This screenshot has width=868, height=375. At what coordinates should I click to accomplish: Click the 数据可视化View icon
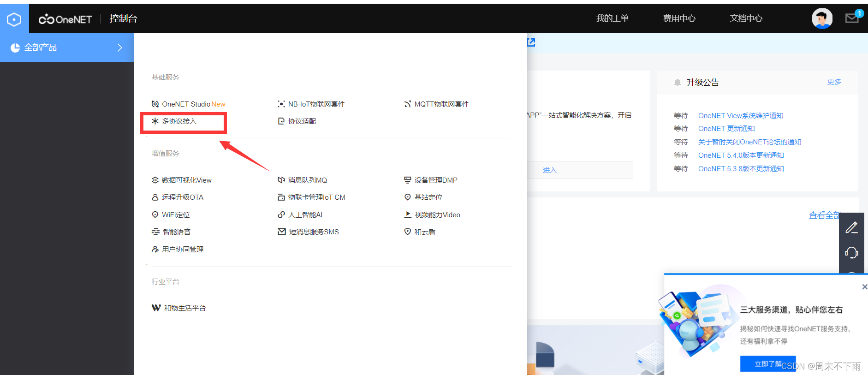[x=155, y=180]
